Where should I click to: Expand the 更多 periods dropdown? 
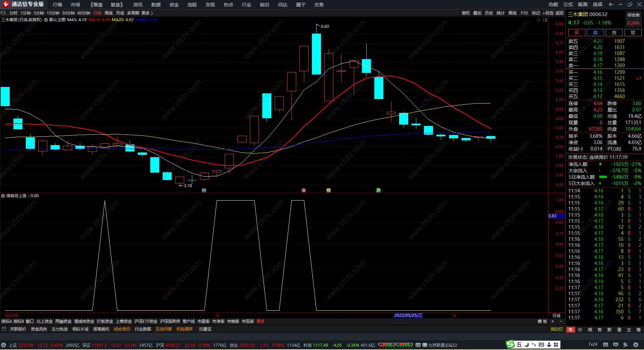tap(147, 13)
